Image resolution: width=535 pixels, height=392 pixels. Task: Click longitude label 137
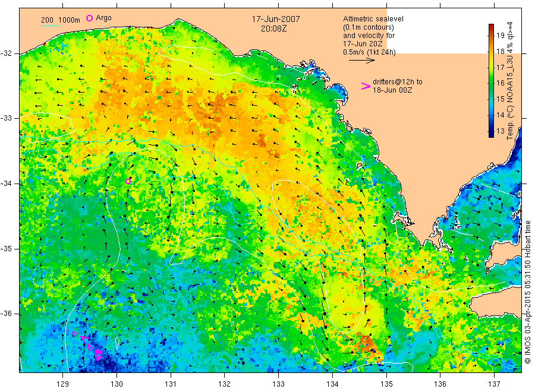pos(494,384)
